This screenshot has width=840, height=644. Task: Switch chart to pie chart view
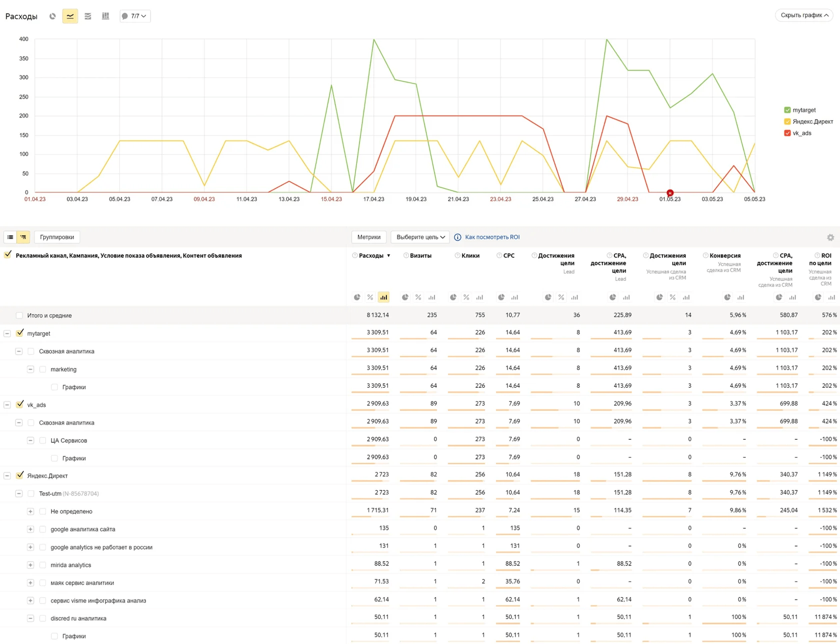(52, 16)
